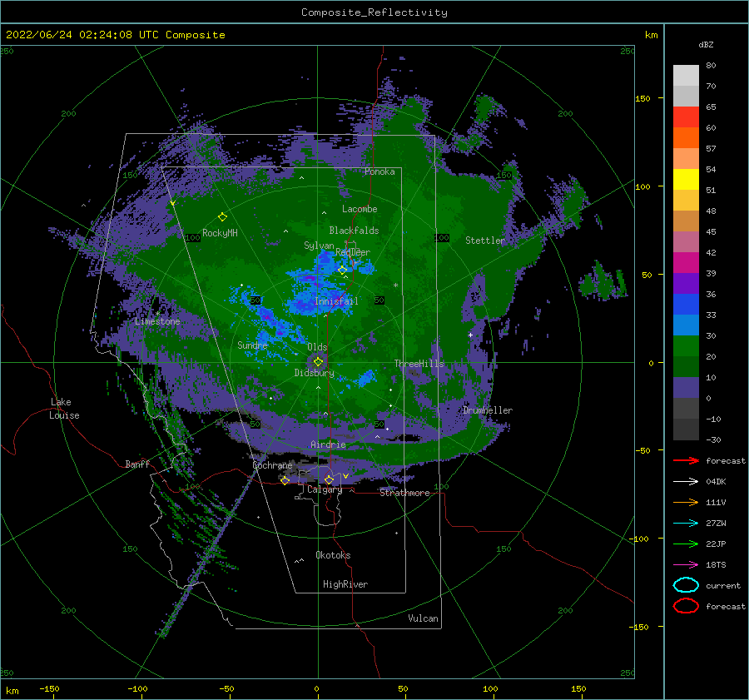
Task: Click the Airdrie city label
Action: click(x=328, y=444)
